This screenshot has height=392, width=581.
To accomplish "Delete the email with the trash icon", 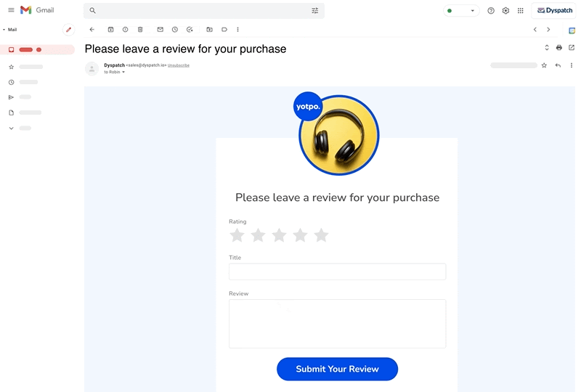I will (x=140, y=30).
